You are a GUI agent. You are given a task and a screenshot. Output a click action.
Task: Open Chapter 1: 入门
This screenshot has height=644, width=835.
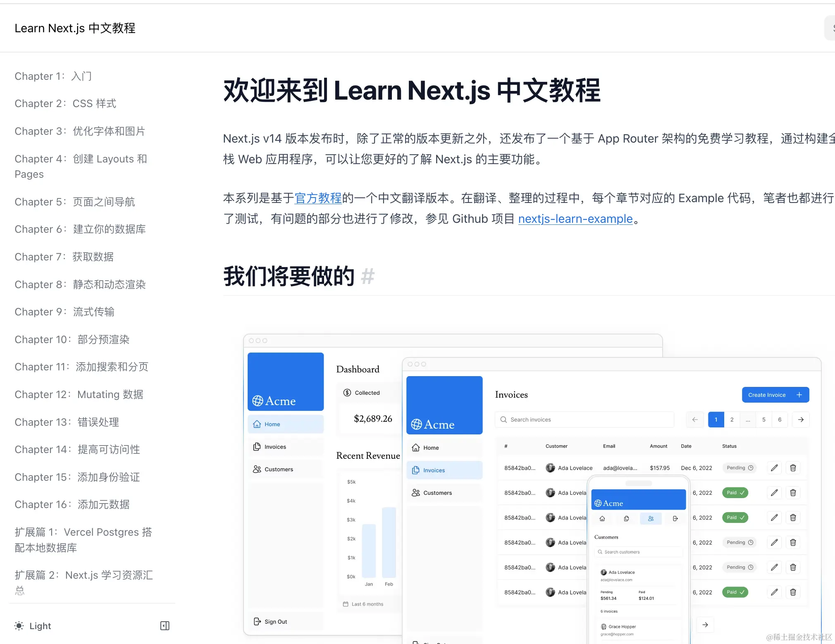pos(53,76)
